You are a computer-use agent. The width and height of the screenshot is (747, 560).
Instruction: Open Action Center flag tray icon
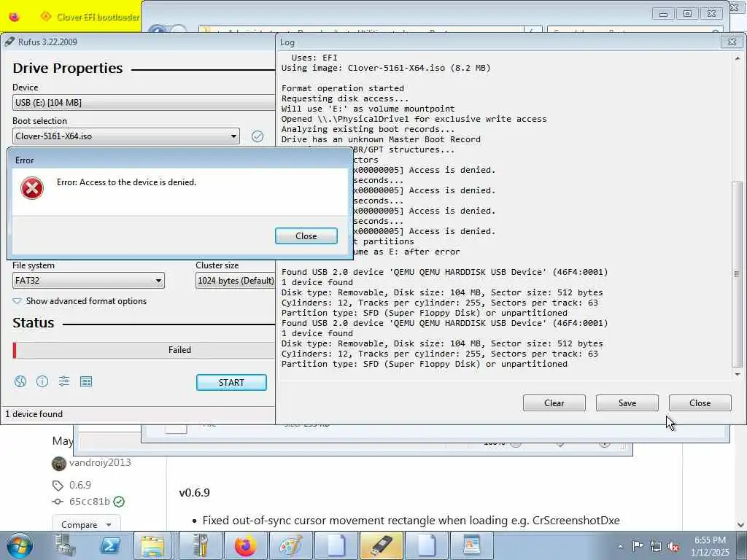[x=638, y=546]
